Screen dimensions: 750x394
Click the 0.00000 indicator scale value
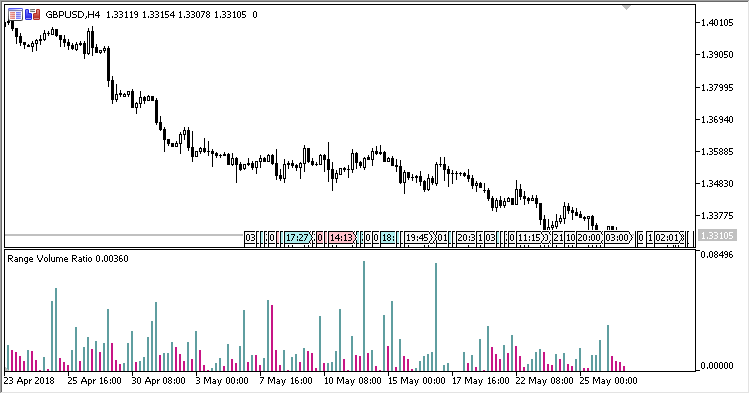[x=717, y=366]
